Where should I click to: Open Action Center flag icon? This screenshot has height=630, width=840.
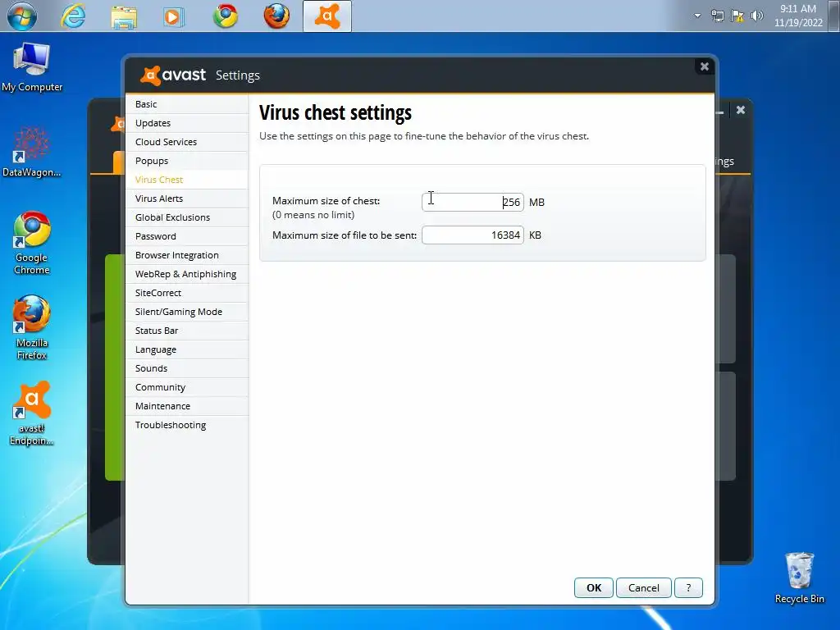pyautogui.click(x=737, y=16)
